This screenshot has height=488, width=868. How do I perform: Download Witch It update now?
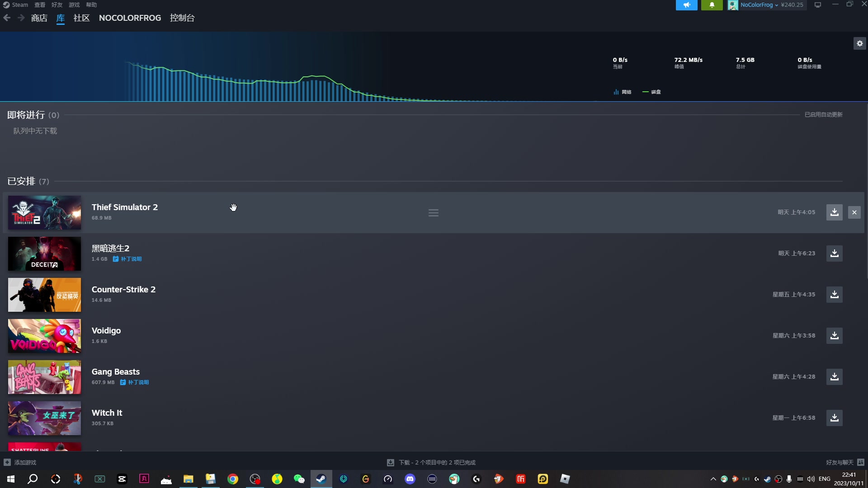point(834,418)
